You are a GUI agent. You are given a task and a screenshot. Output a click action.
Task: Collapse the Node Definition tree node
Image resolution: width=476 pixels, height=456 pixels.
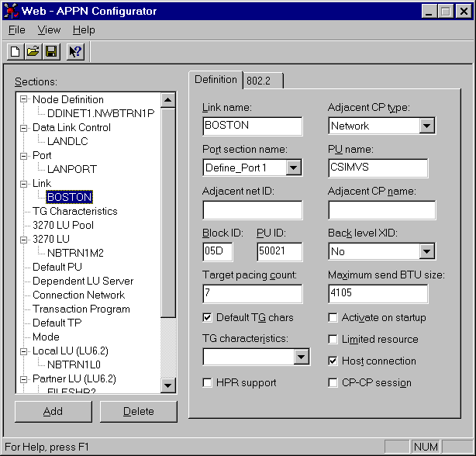point(24,99)
